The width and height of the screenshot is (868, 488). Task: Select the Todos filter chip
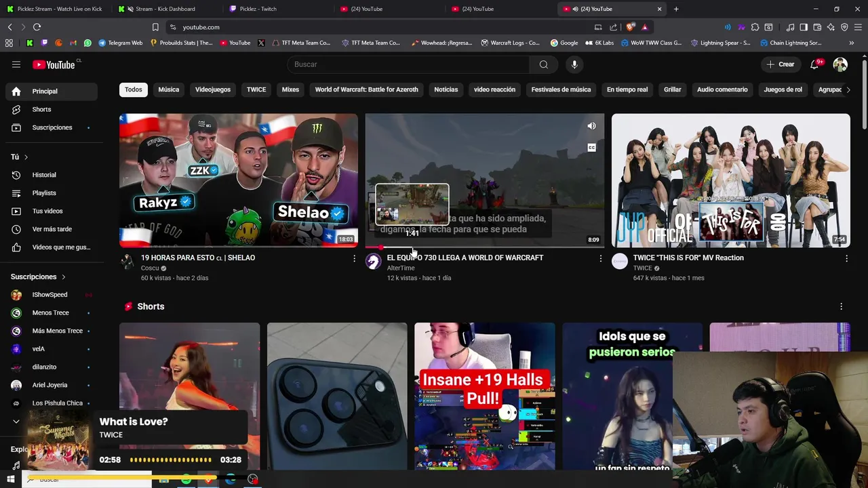(134, 89)
